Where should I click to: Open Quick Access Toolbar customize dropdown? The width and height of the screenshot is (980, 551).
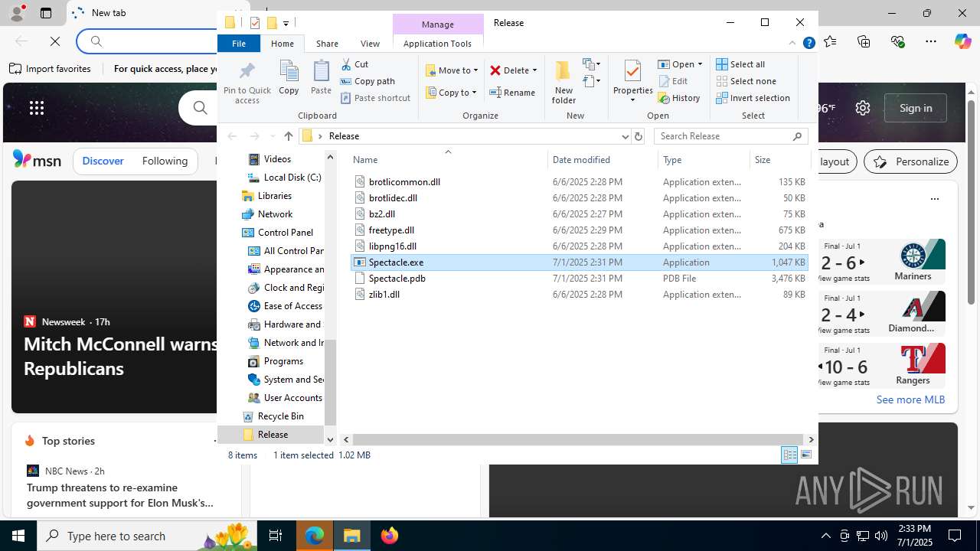point(286,23)
